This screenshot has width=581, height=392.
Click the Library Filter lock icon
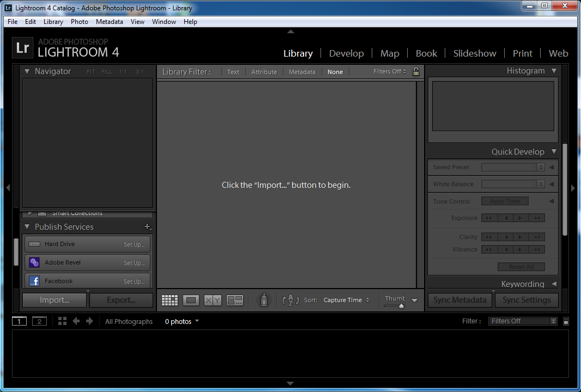point(416,71)
